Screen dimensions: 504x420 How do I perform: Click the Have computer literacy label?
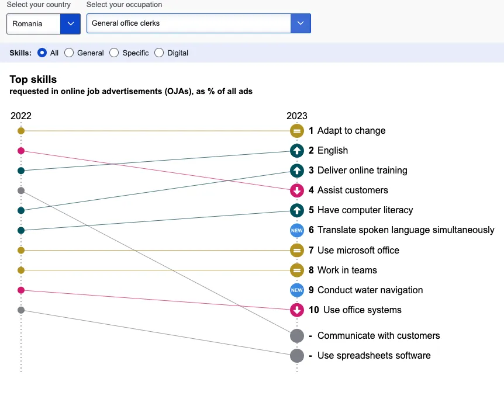pos(365,210)
